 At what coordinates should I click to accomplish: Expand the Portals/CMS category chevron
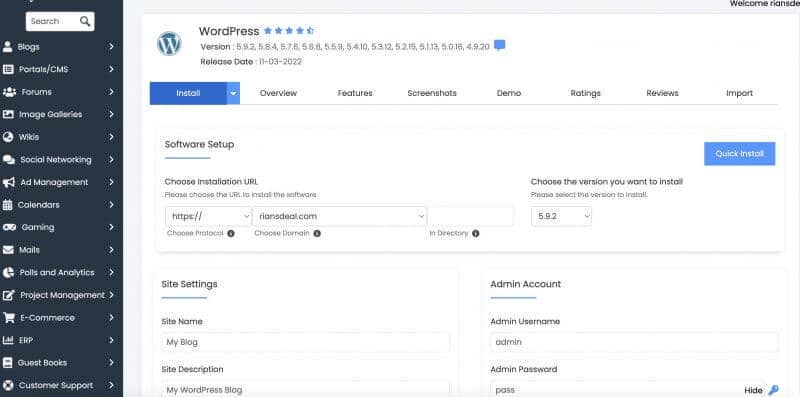111,69
